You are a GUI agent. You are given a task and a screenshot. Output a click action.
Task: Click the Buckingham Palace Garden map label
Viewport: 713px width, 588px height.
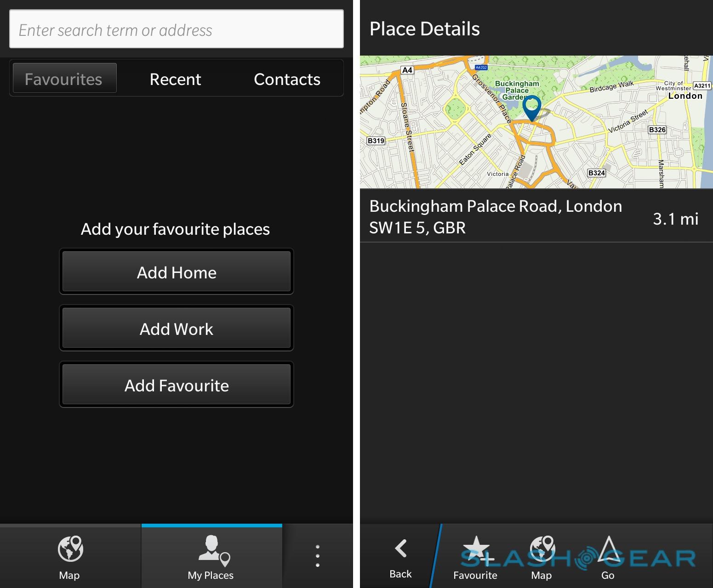(517, 90)
